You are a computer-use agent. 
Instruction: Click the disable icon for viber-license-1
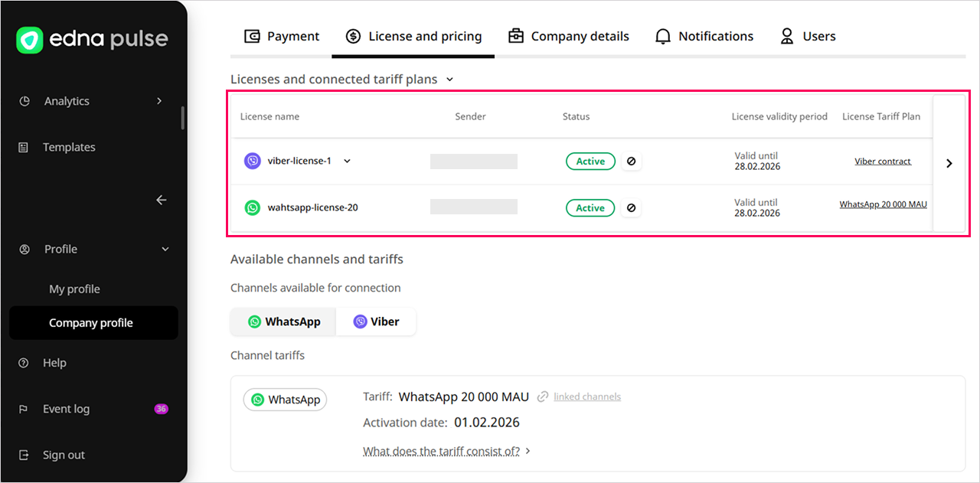(x=631, y=162)
